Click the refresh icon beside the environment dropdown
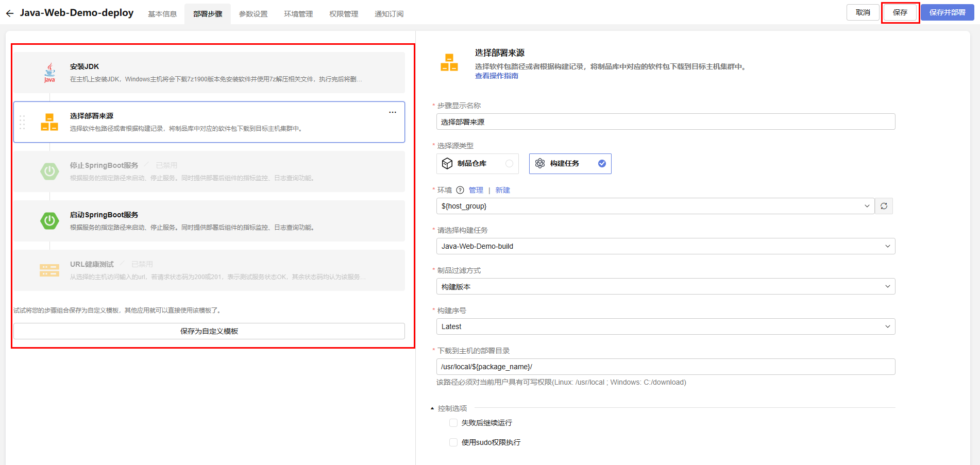The height and width of the screenshot is (465, 980). (884, 205)
